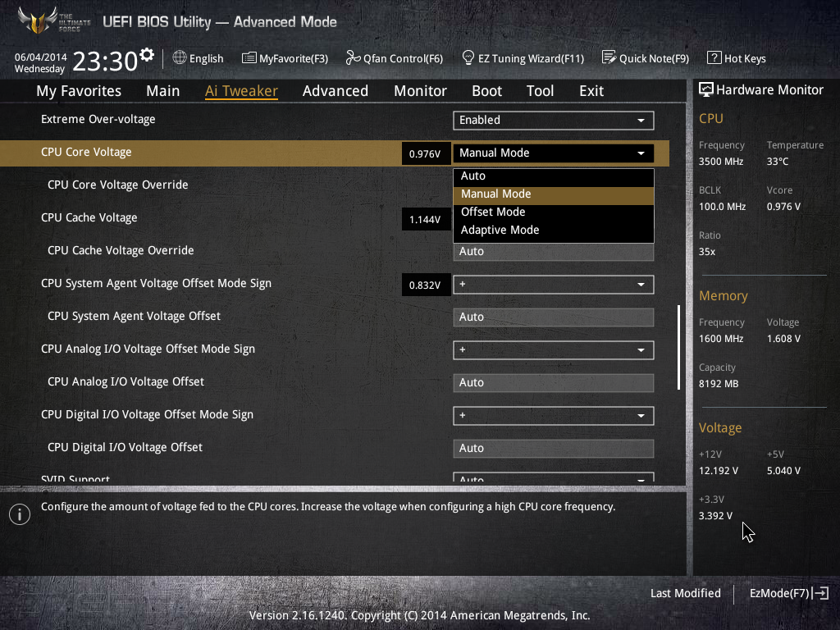The image size is (840, 630).
Task: Click the 23:30 clock display
Action: (x=105, y=61)
